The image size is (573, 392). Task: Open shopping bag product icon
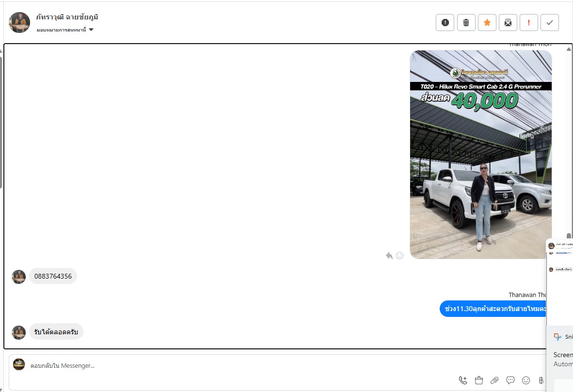tap(479, 380)
